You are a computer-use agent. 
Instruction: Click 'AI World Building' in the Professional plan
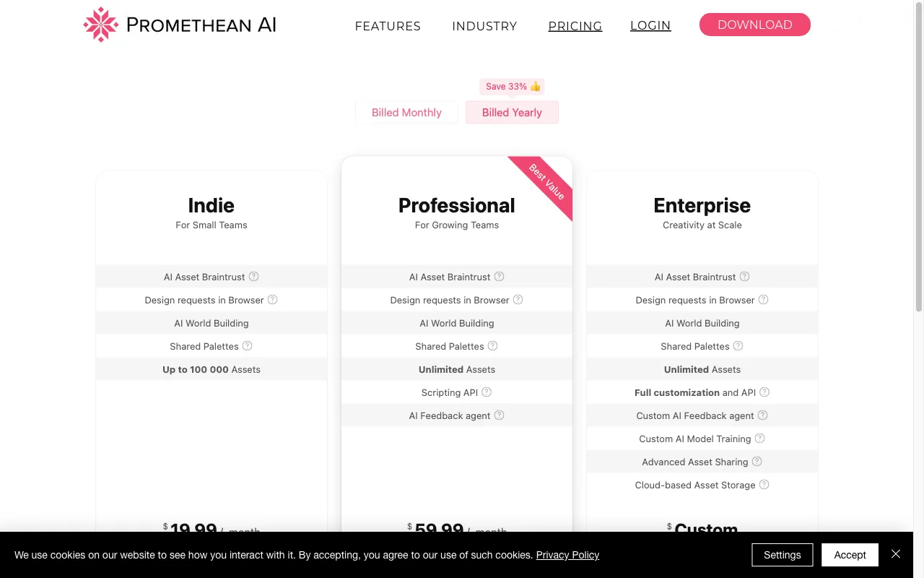click(457, 323)
